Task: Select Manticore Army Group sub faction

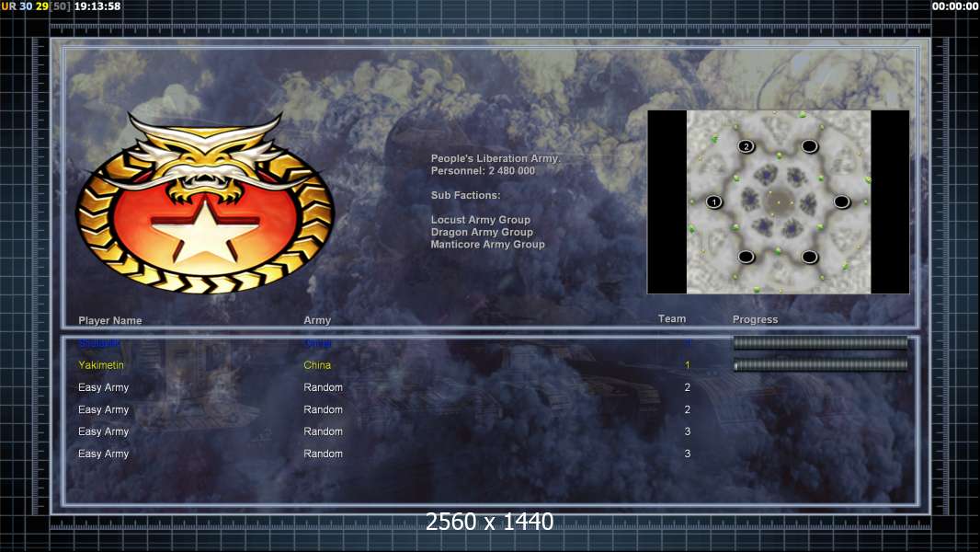Action: point(487,245)
